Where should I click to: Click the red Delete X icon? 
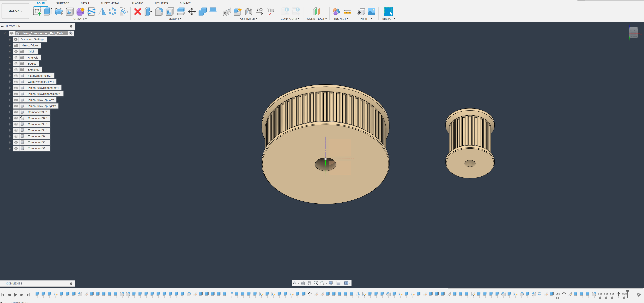(137, 11)
